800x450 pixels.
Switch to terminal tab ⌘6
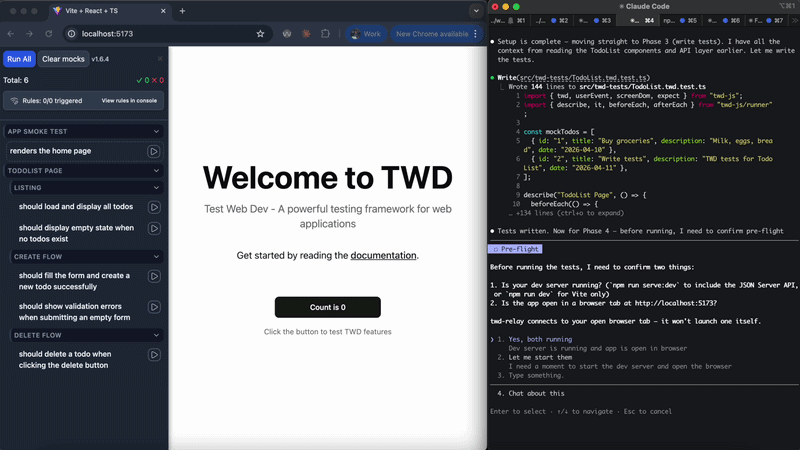[723, 20]
